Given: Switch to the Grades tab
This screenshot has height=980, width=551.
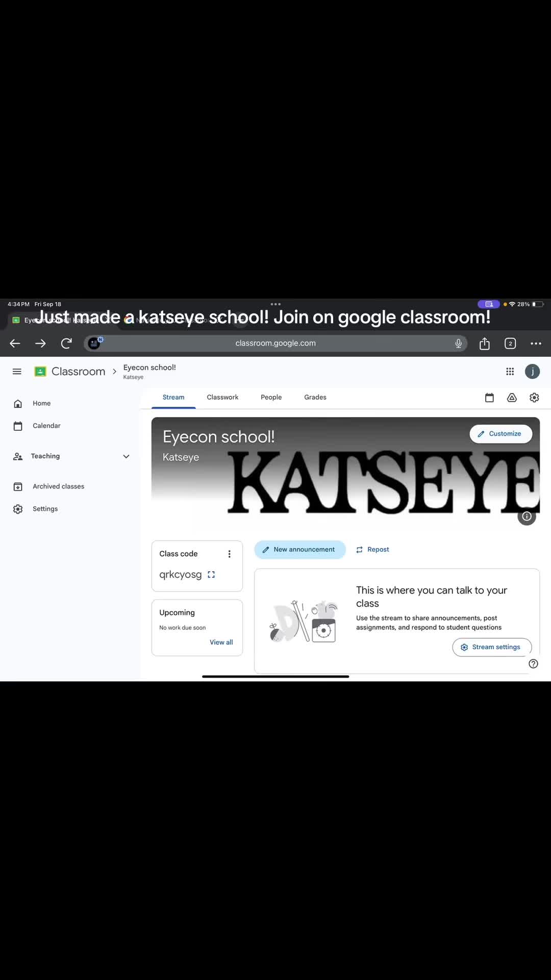Looking at the screenshot, I should pyautogui.click(x=315, y=397).
